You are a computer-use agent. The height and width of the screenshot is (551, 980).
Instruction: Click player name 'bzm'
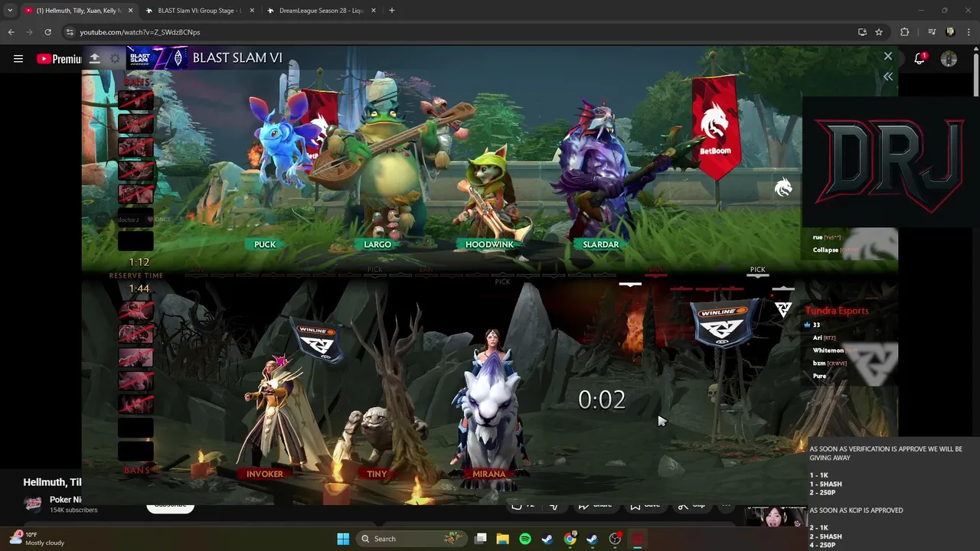click(x=819, y=363)
